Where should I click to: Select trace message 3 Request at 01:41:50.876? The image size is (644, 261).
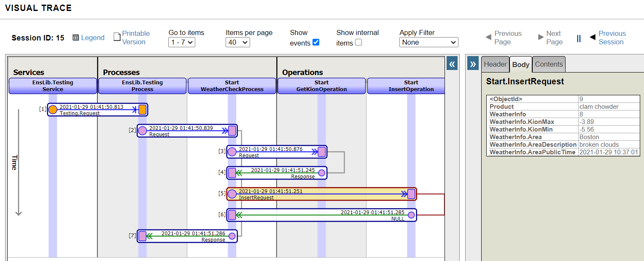coord(277,152)
